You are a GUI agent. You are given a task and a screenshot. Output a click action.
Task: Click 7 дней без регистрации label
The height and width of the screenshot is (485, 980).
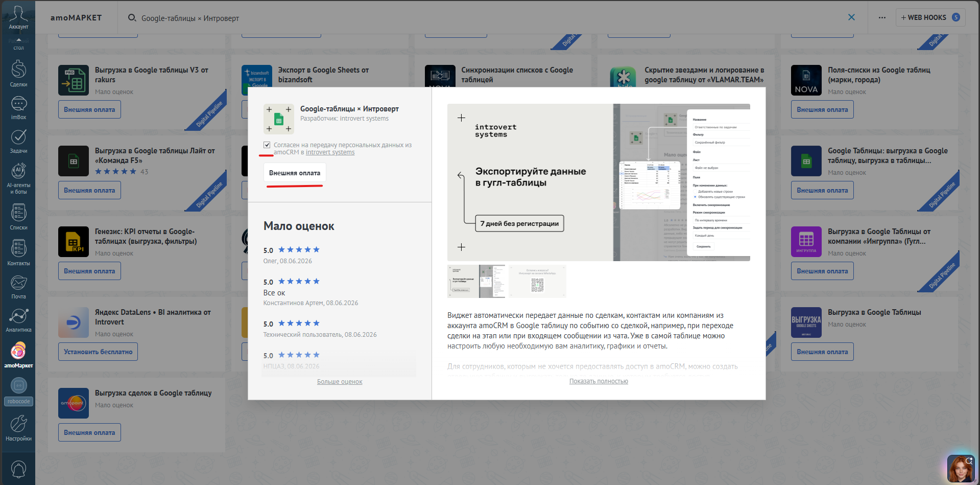pyautogui.click(x=519, y=223)
